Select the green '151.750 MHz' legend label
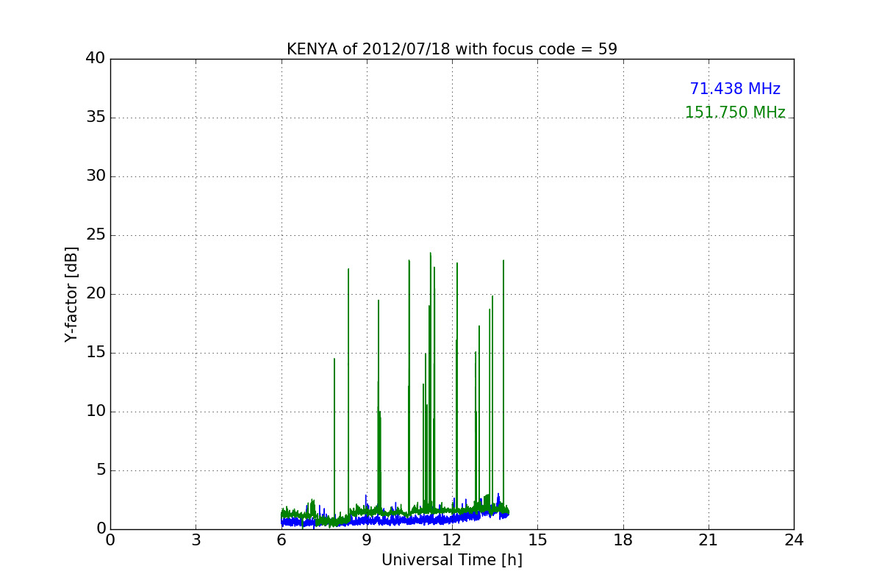Image resolution: width=882 pixels, height=588 pixels. (735, 112)
